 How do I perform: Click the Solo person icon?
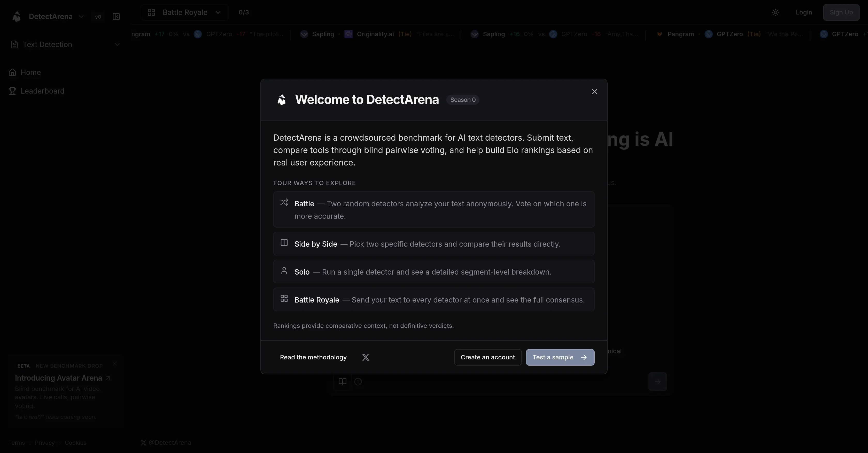click(x=284, y=270)
